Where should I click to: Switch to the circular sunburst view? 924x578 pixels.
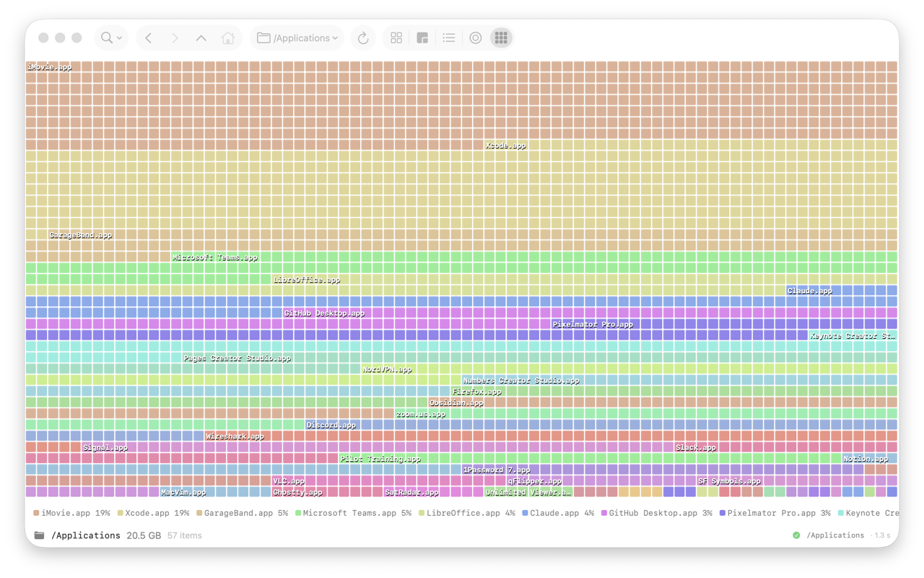point(475,38)
